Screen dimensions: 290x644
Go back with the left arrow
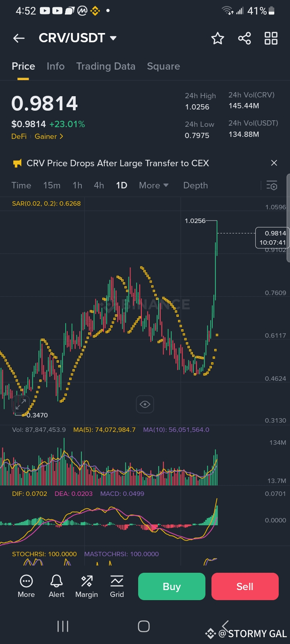(x=19, y=38)
